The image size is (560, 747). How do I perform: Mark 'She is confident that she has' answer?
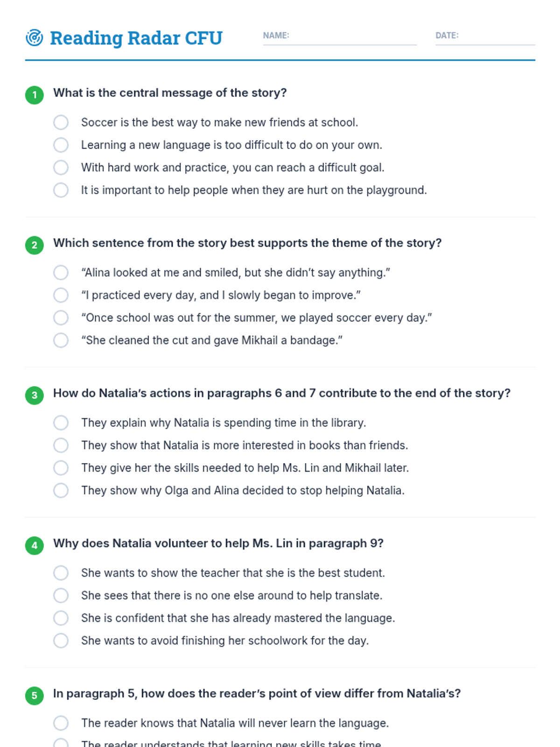click(x=61, y=618)
